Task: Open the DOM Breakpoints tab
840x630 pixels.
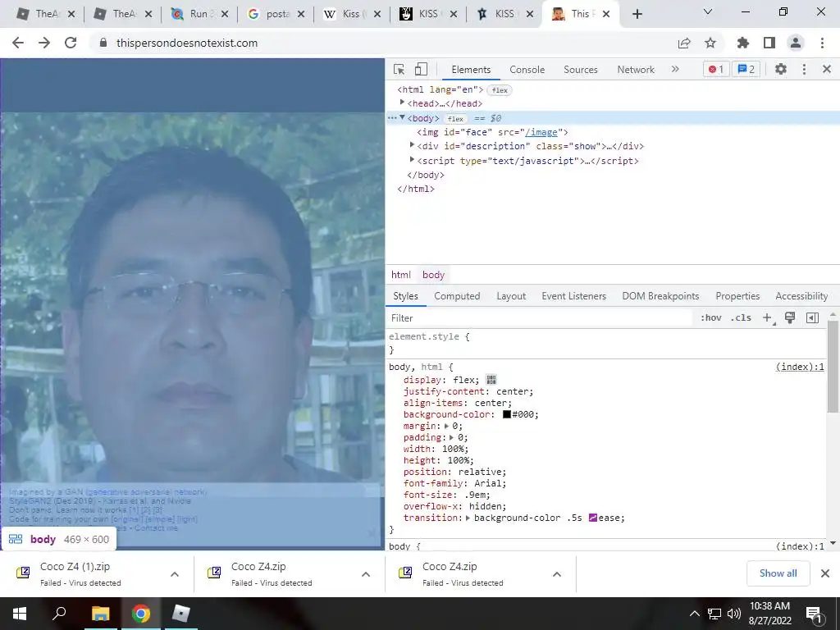Action: click(x=660, y=295)
